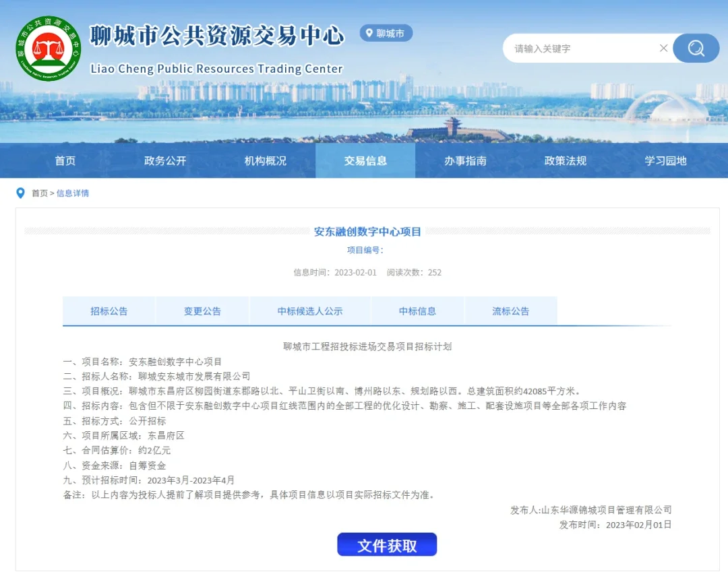Open the 办事指南 navigation item
Viewport: 728px width, 576px height.
coord(465,161)
